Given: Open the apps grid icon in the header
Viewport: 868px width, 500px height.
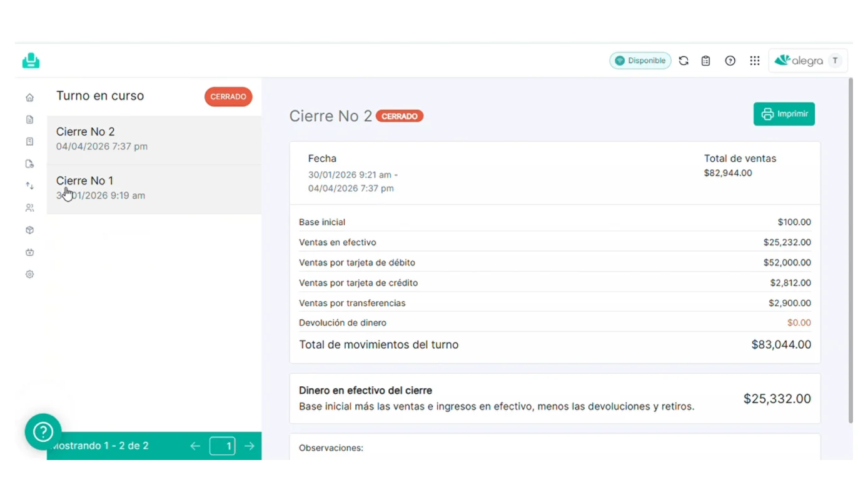Looking at the screenshot, I should (755, 61).
